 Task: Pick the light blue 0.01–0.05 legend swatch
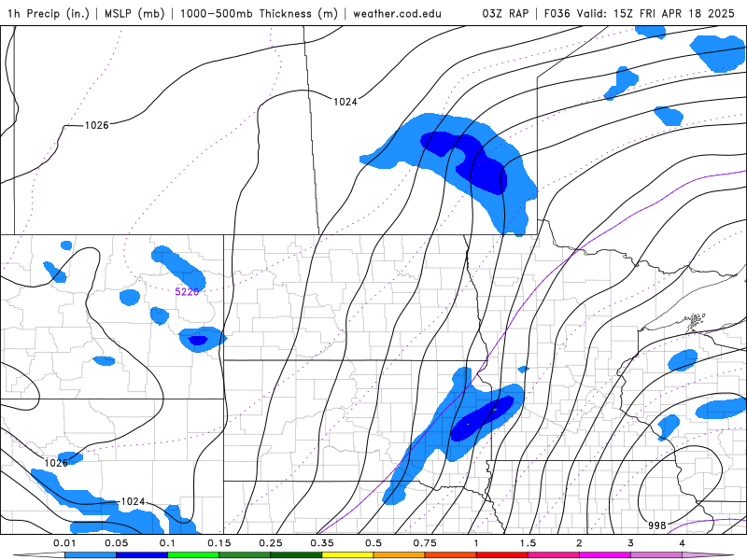pos(91,554)
